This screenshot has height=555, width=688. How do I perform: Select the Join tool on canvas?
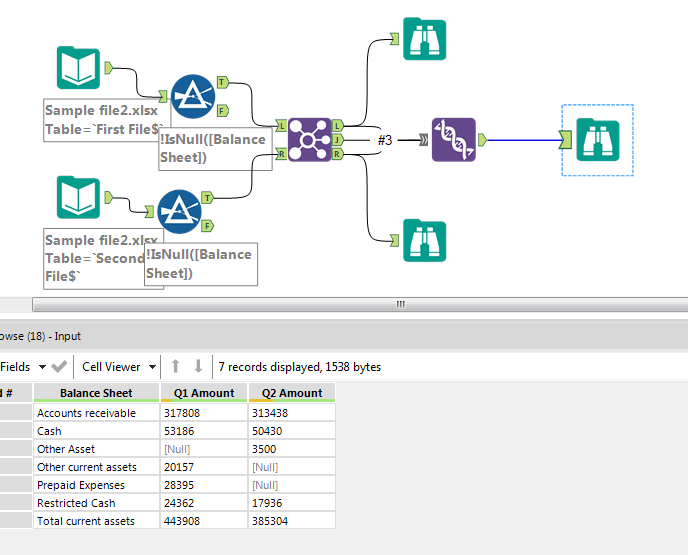point(309,140)
